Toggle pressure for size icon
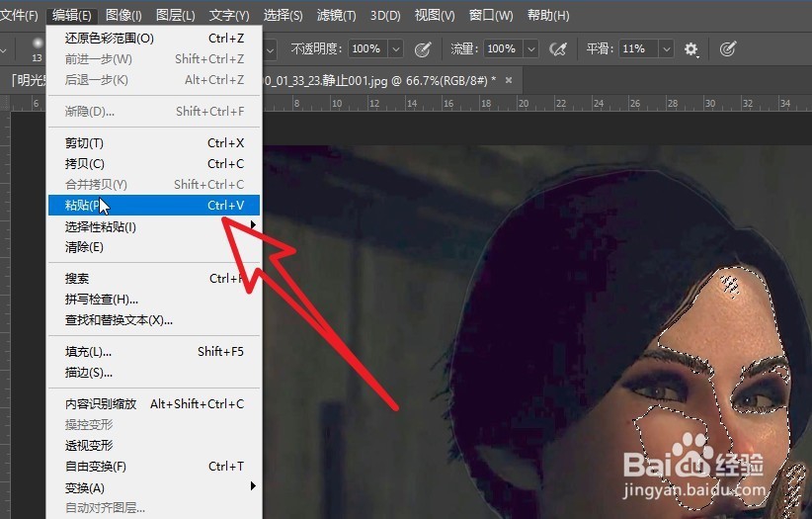Viewport: 812px width, 519px height. [x=728, y=49]
